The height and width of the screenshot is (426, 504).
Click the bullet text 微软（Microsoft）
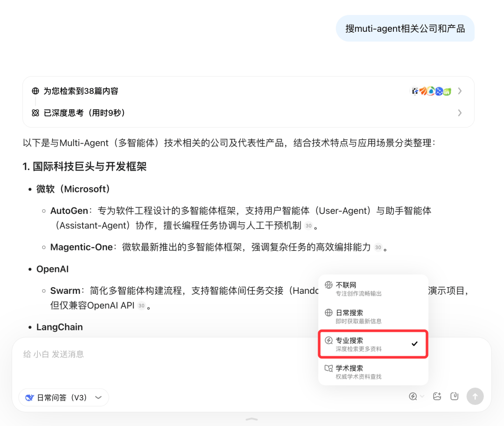73,189
